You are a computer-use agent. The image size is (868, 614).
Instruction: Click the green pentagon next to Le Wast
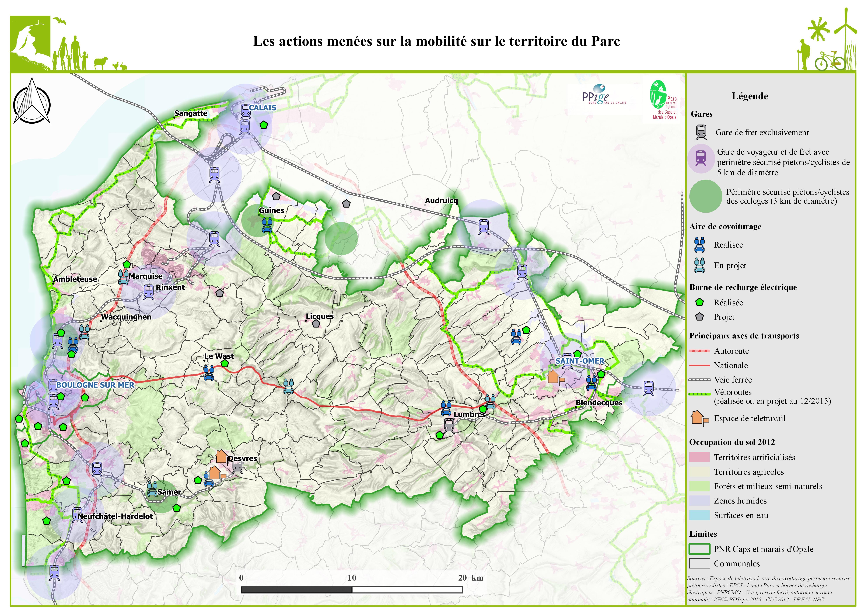point(225,364)
